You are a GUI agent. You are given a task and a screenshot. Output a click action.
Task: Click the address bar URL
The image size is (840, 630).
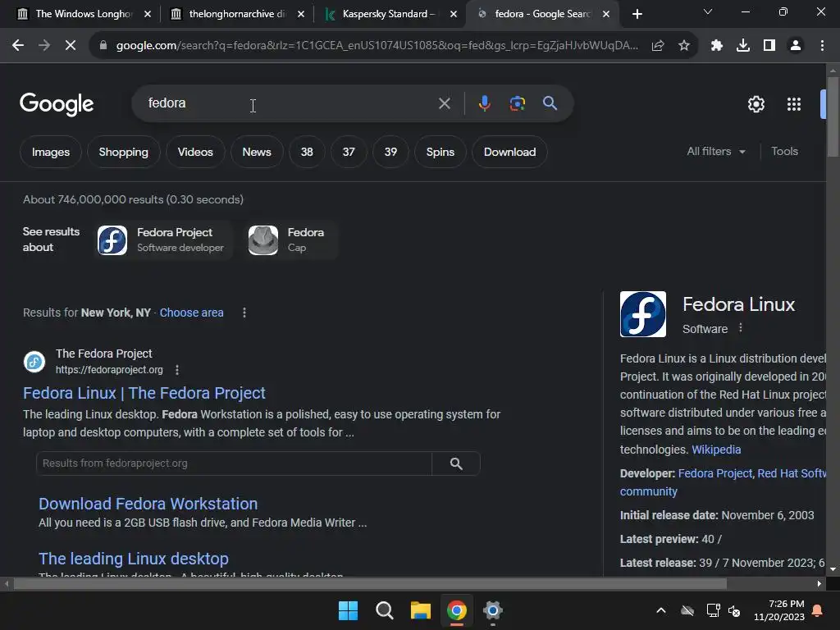point(377,46)
